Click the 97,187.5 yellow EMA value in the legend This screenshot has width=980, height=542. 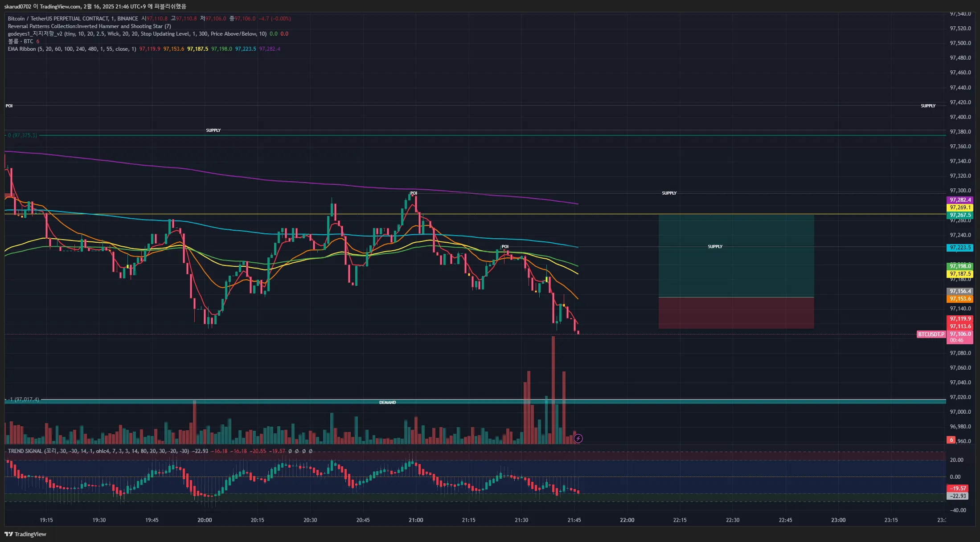pos(198,49)
